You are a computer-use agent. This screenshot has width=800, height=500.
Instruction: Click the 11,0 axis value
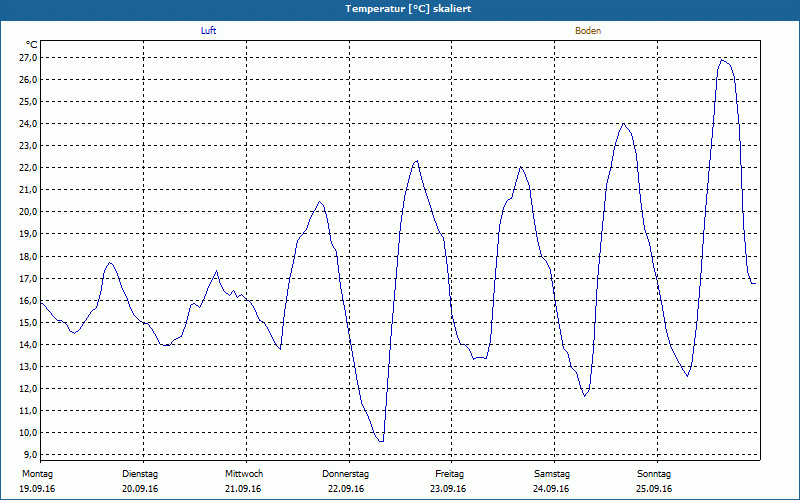pos(28,411)
